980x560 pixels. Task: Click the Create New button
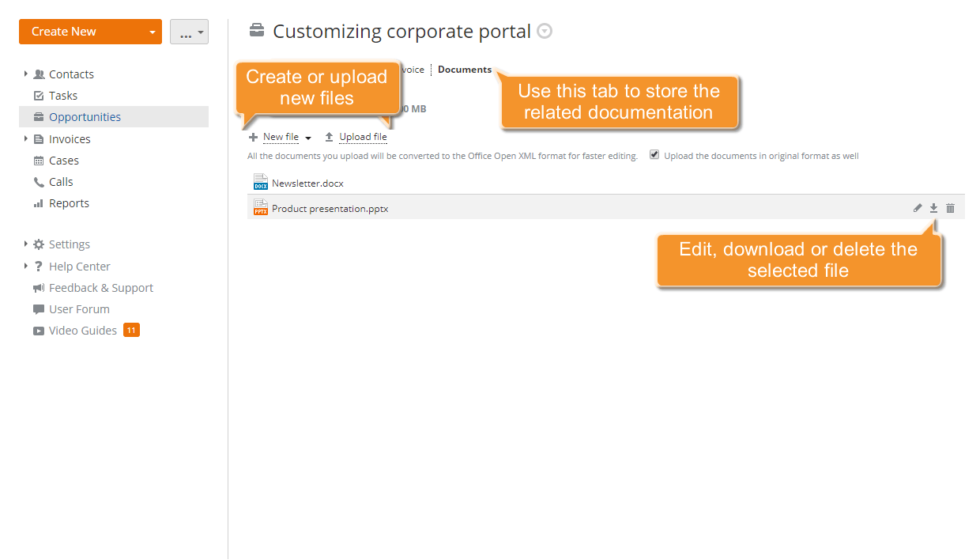[63, 32]
